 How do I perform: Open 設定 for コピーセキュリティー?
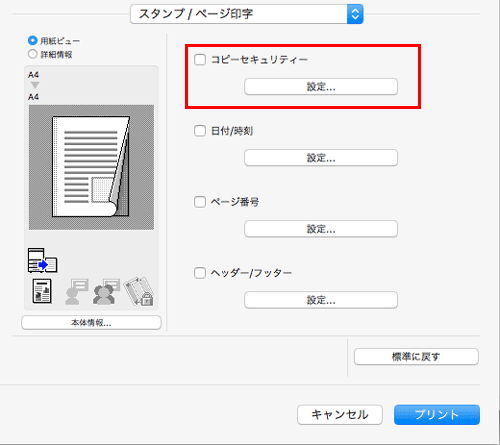tap(321, 87)
